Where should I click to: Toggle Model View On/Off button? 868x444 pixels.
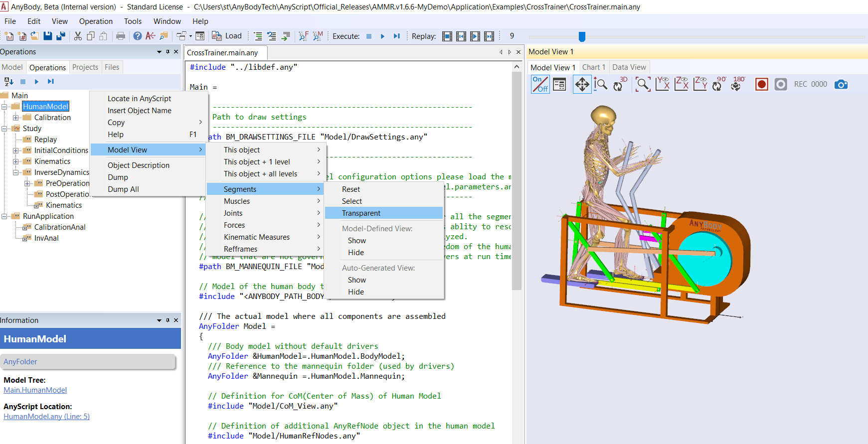(540, 84)
